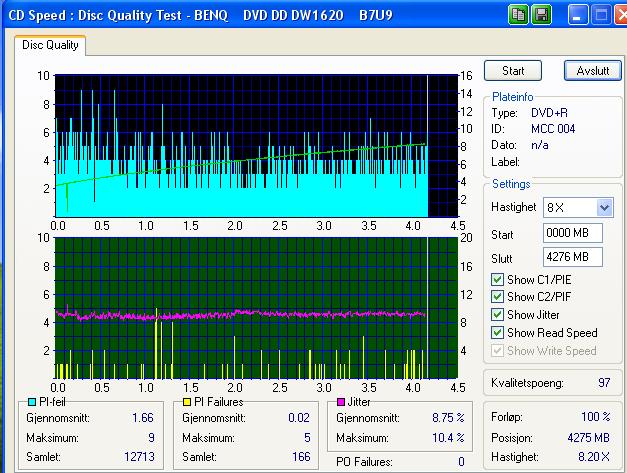Maximize the CD Speed window
The height and width of the screenshot is (473, 627).
coord(601,15)
